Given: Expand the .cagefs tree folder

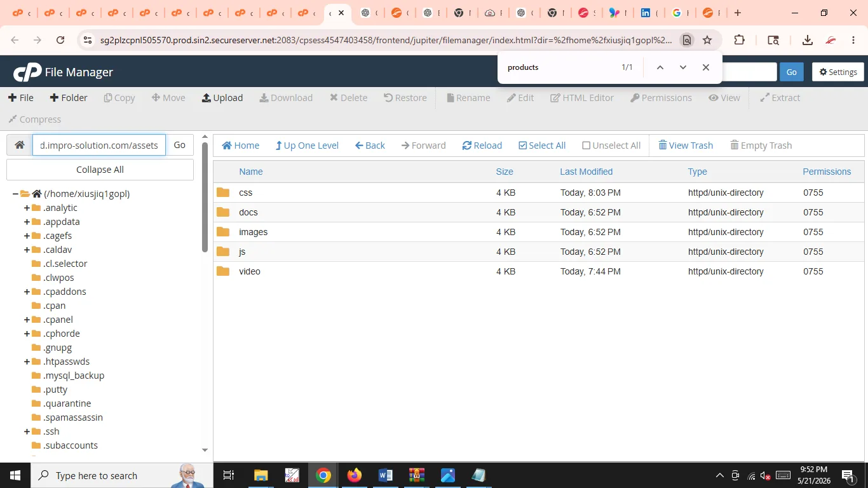Looking at the screenshot, I should click(x=27, y=236).
